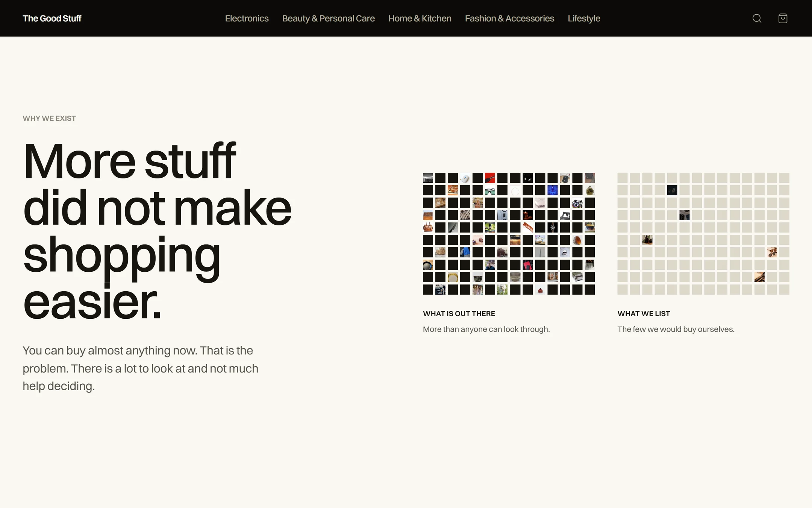Select the amber gemstone ring thumbnail
Viewport: 812px width, 508px height.
pos(577,240)
